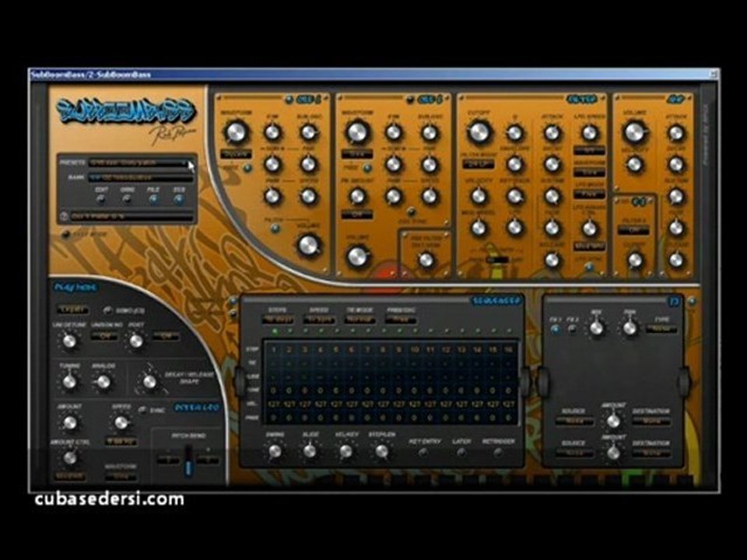Toggle the Mono LED in Play Mode
The width and height of the screenshot is (747, 560).
click(109, 310)
